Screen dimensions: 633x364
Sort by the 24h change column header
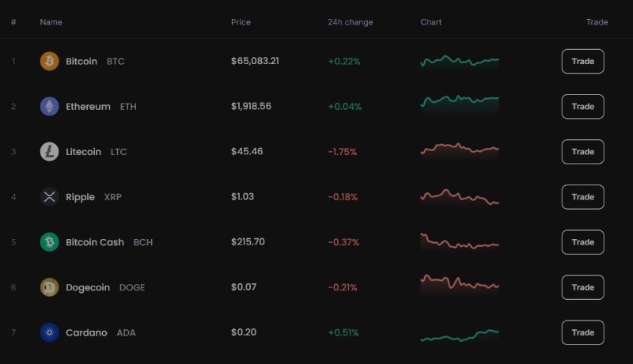(350, 22)
